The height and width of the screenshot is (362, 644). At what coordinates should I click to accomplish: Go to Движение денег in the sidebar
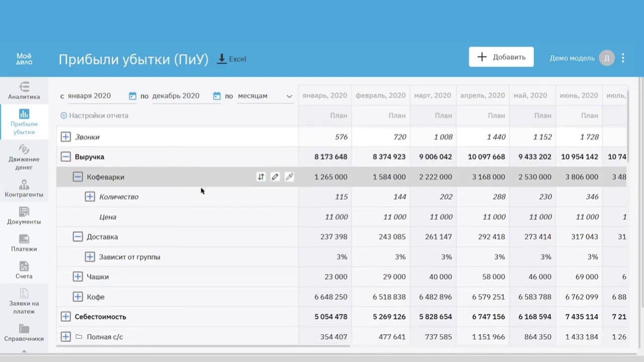coord(24,157)
